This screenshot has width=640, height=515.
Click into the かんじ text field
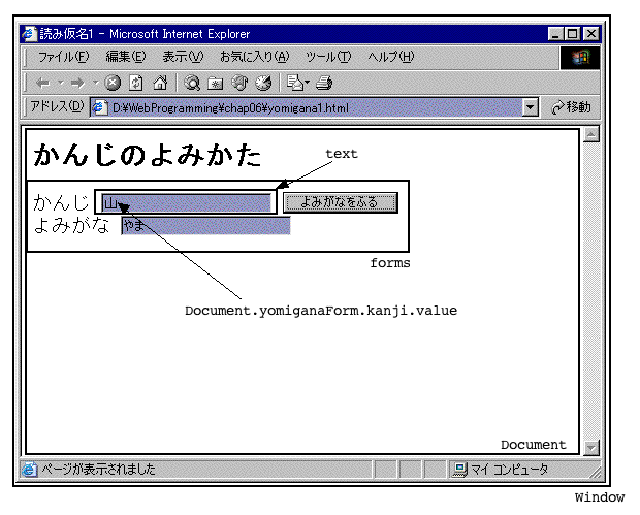coord(186,203)
